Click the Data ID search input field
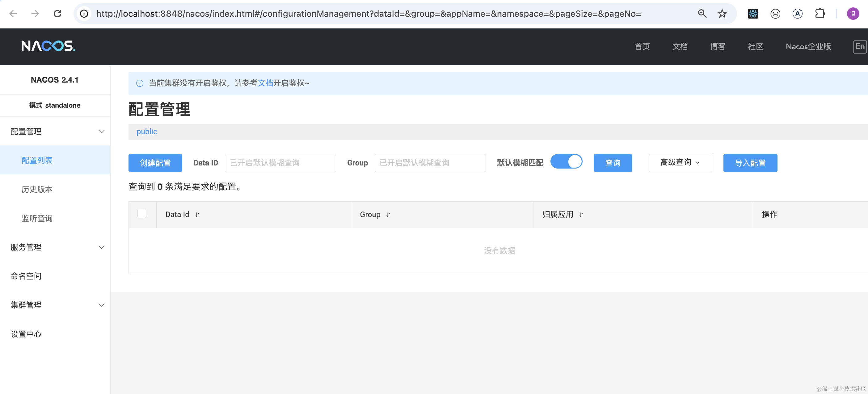Viewport: 868px width, 394px height. [x=280, y=163]
